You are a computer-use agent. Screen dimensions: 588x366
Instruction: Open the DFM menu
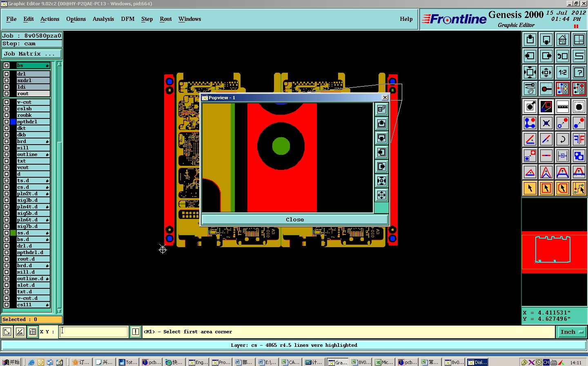[128, 19]
